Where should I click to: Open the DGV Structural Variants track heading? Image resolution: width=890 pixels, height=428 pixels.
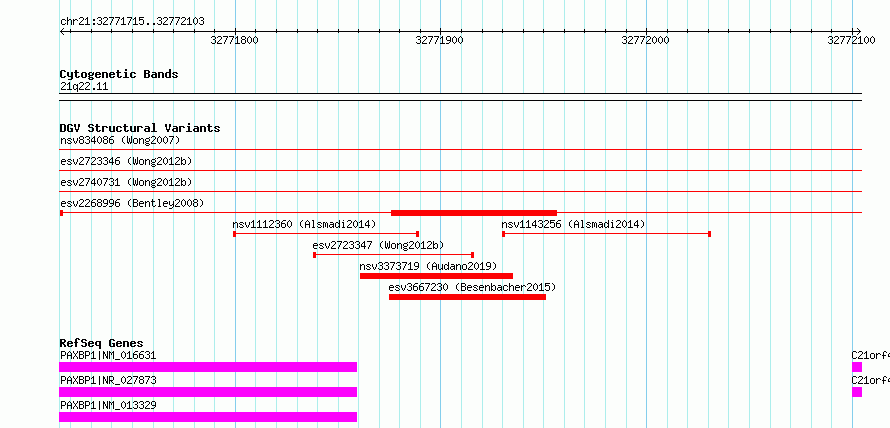coord(140,128)
